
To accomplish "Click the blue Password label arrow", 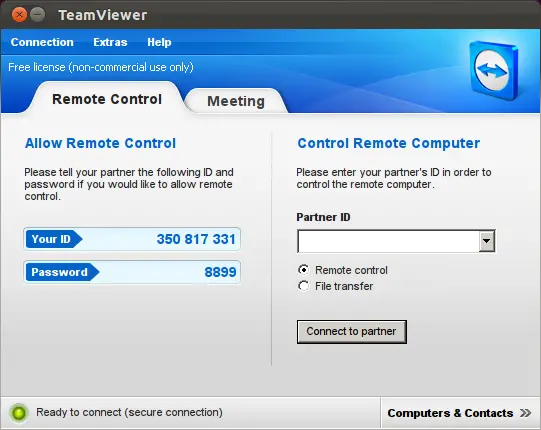I will tap(62, 272).
